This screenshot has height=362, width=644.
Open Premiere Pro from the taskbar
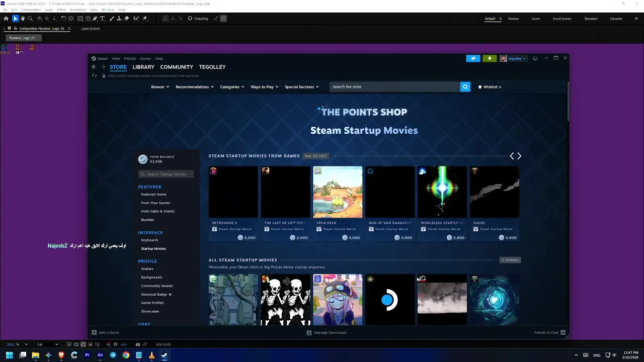87,355
